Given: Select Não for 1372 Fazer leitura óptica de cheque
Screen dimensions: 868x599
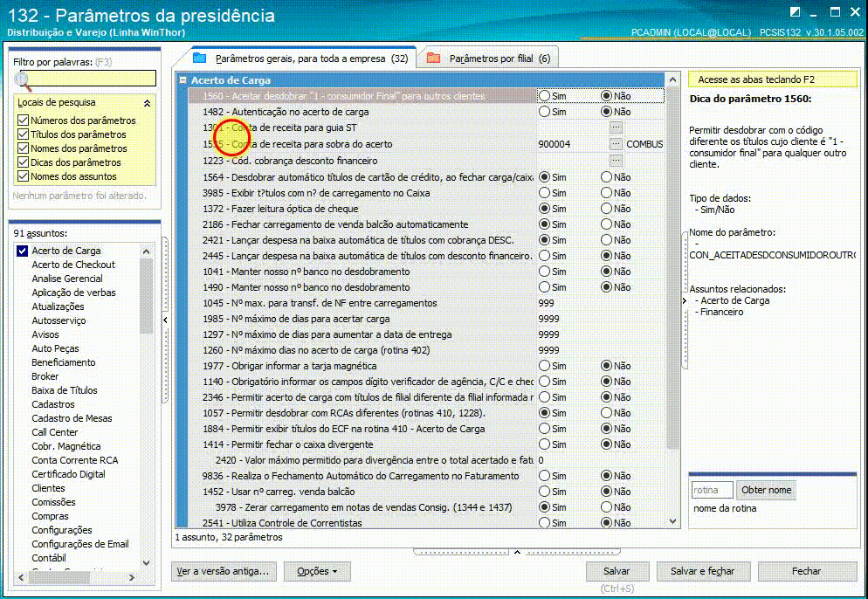Looking at the screenshot, I should pyautogui.click(x=607, y=209).
